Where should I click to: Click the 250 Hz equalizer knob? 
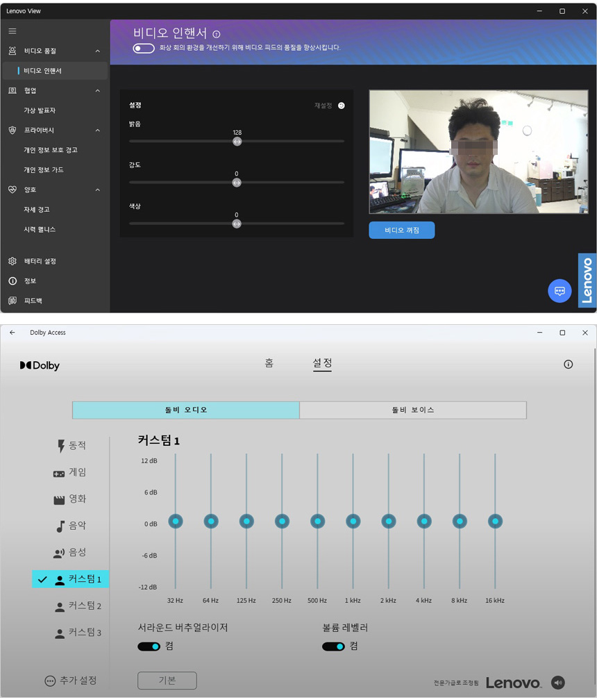[x=282, y=521]
